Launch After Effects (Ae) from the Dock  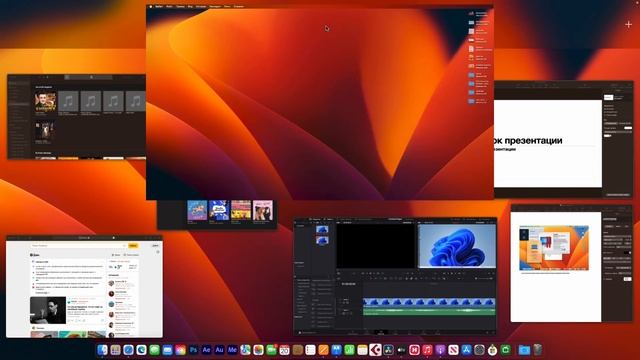tap(207, 350)
